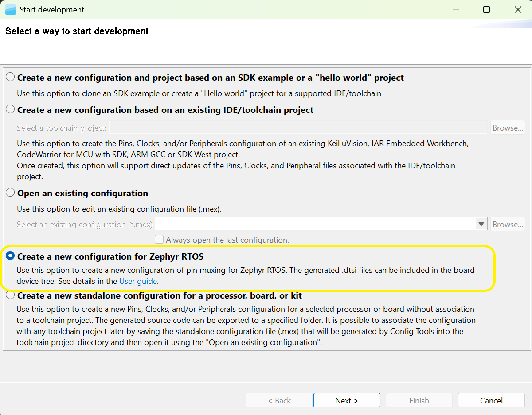Click the Finish button
This screenshot has width=532, height=415.
(x=419, y=400)
